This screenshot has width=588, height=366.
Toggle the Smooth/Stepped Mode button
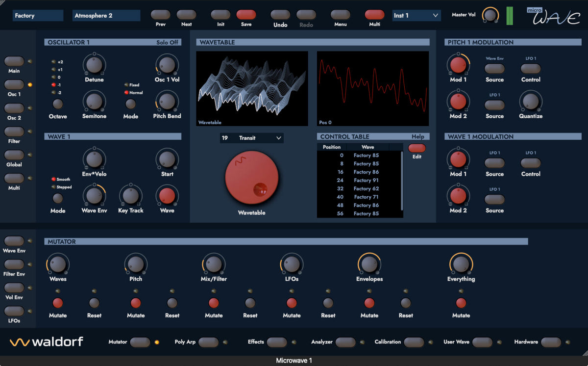pyautogui.click(x=58, y=198)
